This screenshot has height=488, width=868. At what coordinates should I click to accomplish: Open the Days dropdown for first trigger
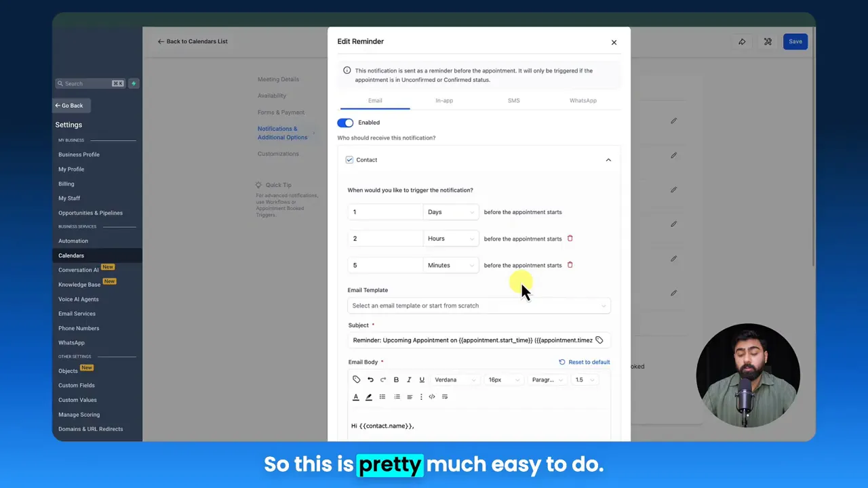click(450, 211)
